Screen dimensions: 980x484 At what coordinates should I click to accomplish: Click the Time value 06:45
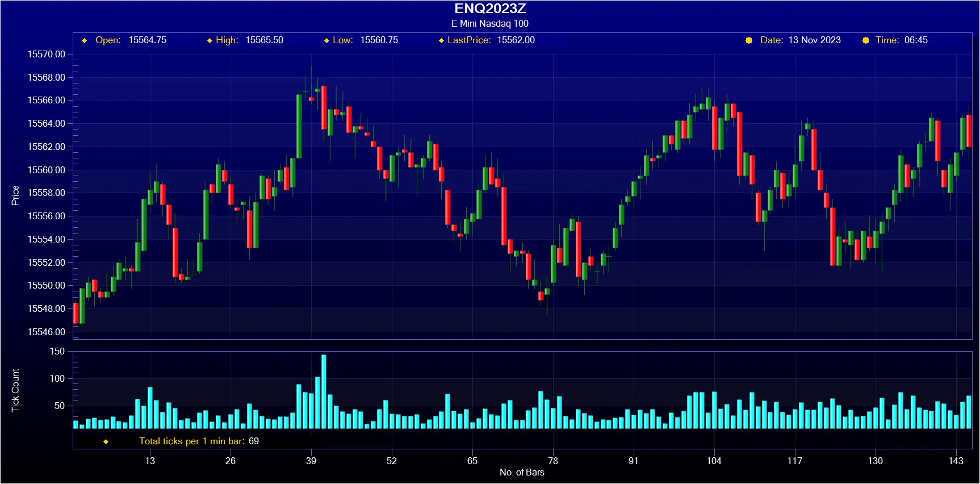click(x=916, y=40)
